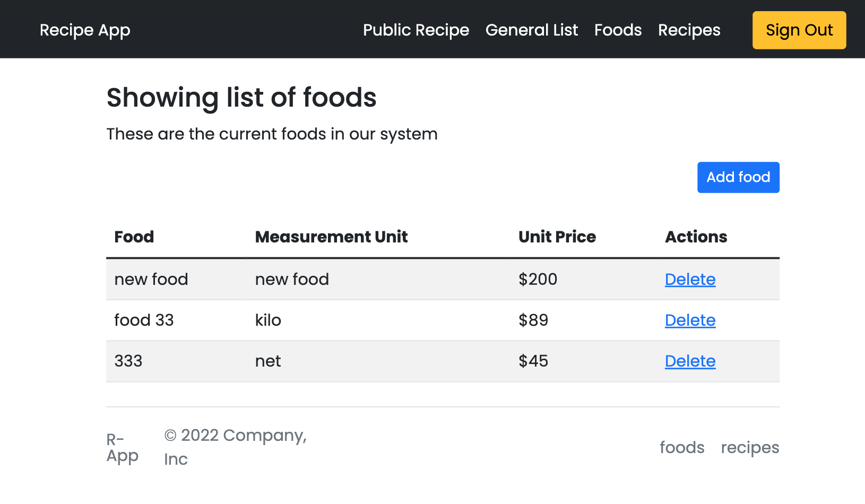The width and height of the screenshot is (865, 504).
Task: Click the $45 unit price cell
Action: (533, 361)
